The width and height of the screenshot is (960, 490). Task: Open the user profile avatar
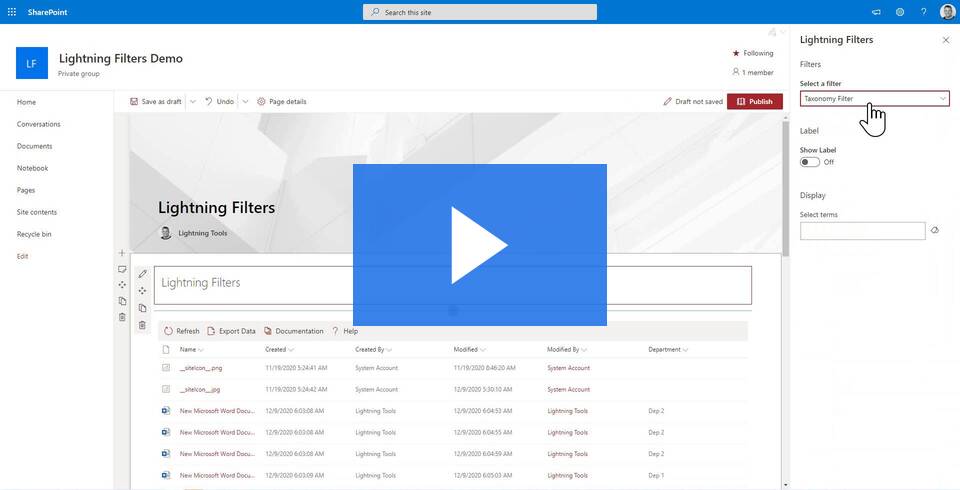(947, 12)
